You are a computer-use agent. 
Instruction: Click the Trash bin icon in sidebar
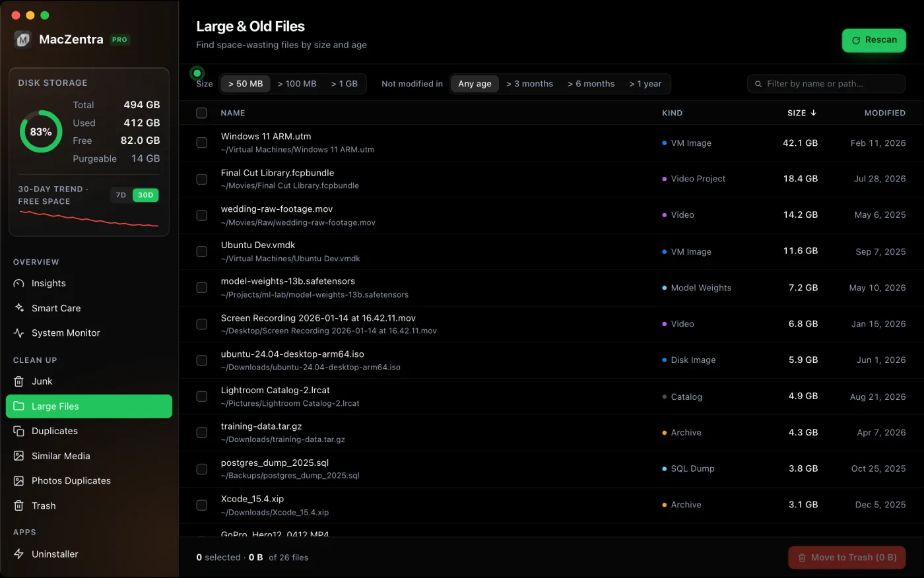coord(19,505)
